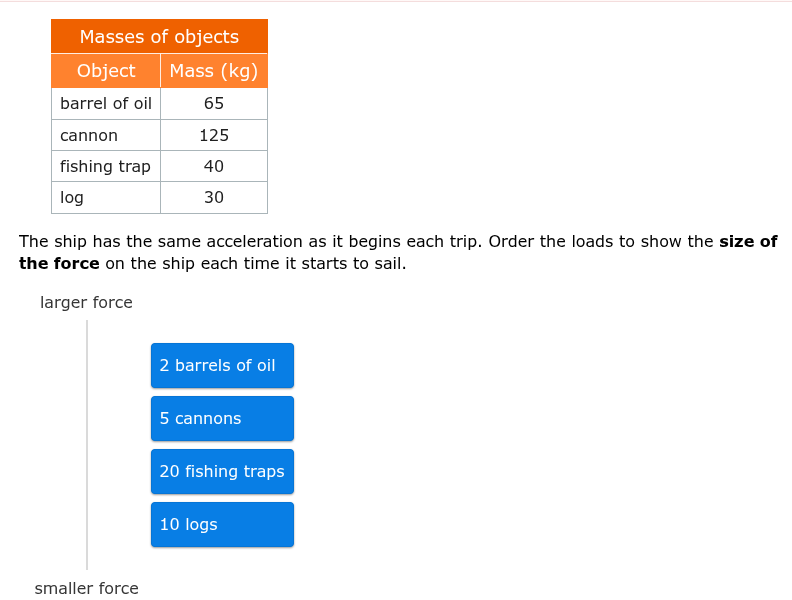Click the fishing trap mass value 40
Image resolution: width=792 pixels, height=600 pixels.
(x=214, y=166)
